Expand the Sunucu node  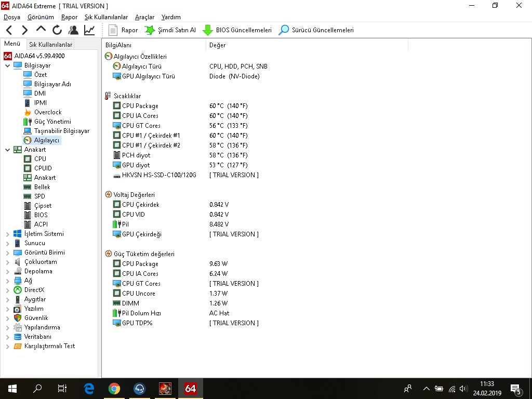point(7,243)
